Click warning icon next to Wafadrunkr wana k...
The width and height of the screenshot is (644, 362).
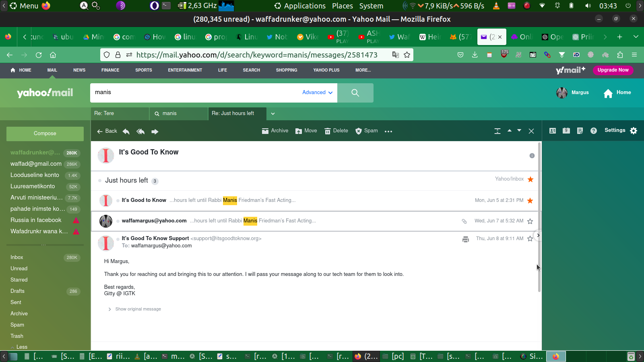[x=76, y=232]
